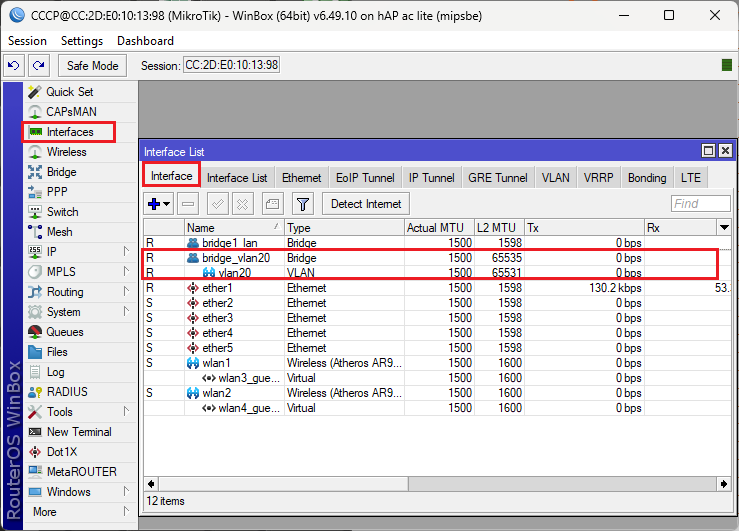Viewport: 739px width, 531px height.
Task: Click the Session address field
Action: (x=231, y=65)
